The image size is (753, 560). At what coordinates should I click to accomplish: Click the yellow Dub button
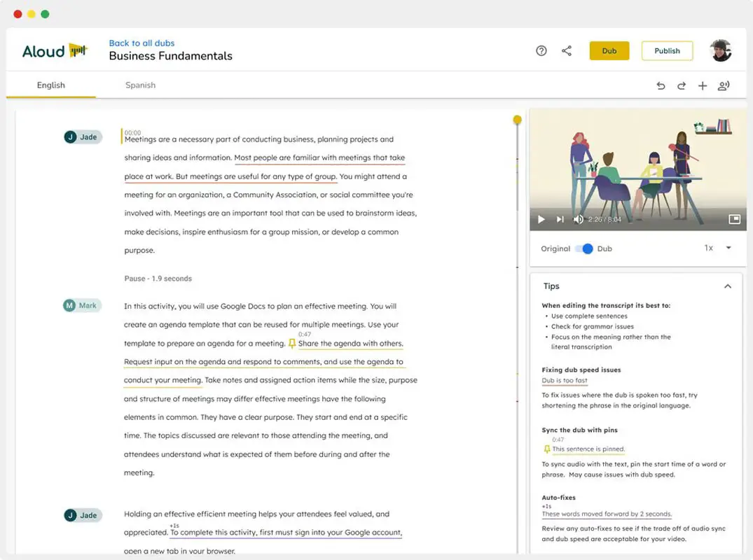coord(609,51)
